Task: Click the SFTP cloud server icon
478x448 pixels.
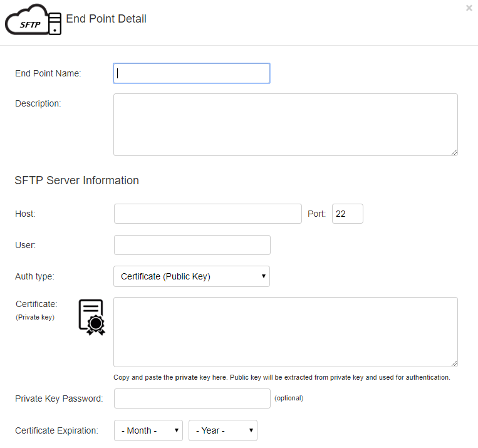Action: point(33,19)
